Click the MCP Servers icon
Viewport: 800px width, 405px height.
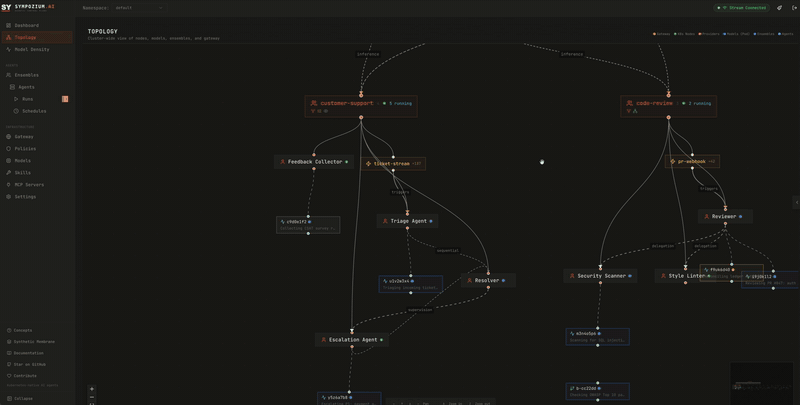(x=9, y=185)
